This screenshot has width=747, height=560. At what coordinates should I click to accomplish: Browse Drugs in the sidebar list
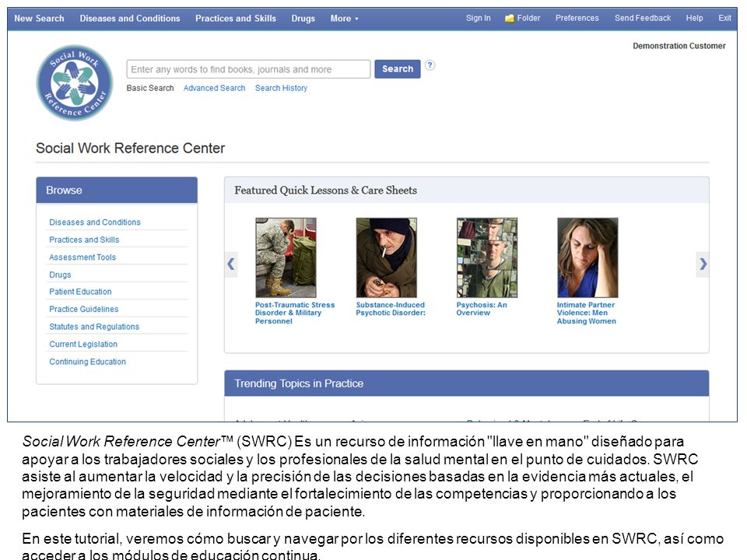click(x=60, y=275)
